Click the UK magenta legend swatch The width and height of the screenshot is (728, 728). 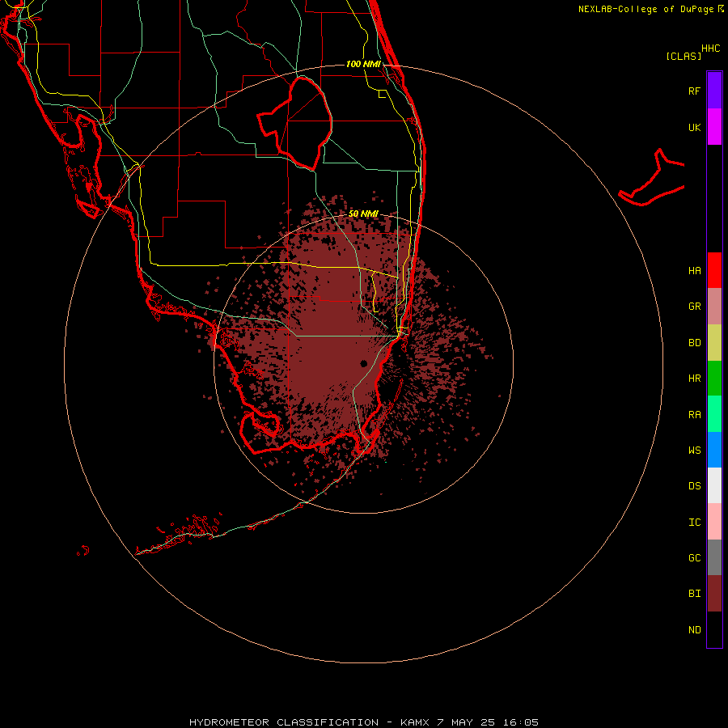[x=714, y=127]
